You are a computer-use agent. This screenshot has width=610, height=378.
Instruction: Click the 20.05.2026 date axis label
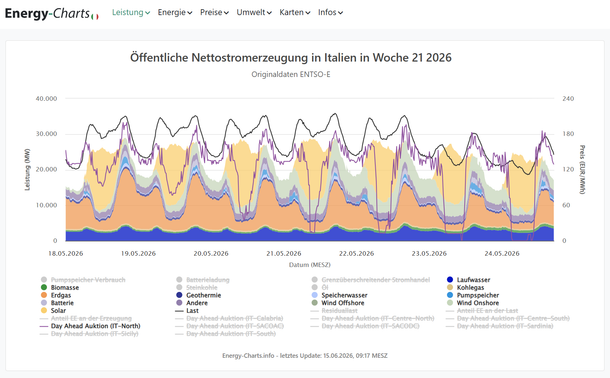click(x=211, y=253)
